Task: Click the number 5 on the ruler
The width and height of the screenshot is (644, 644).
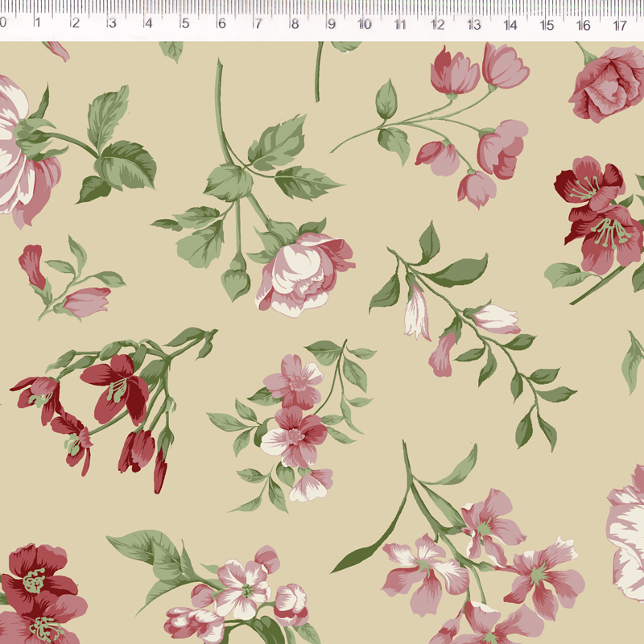Action: click(x=184, y=24)
